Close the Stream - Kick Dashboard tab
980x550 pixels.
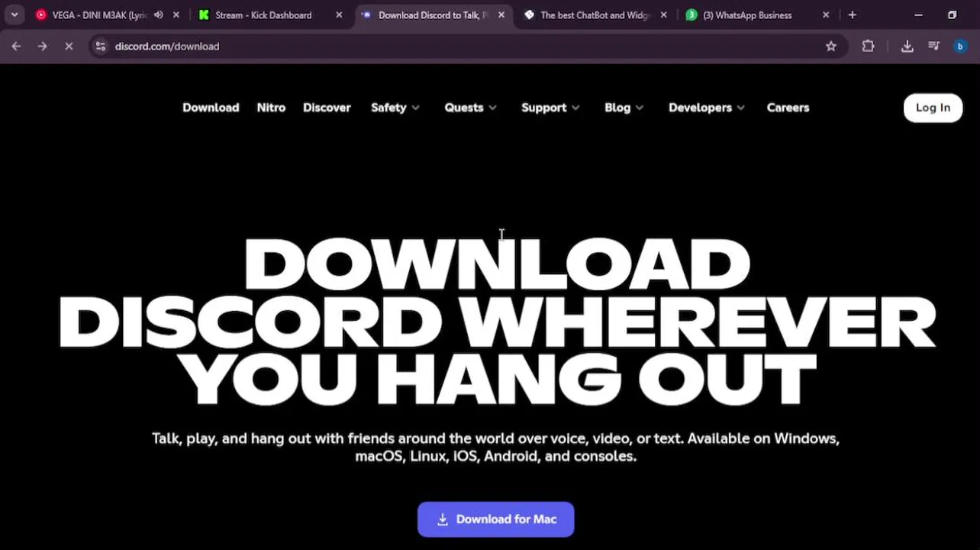coord(339,15)
